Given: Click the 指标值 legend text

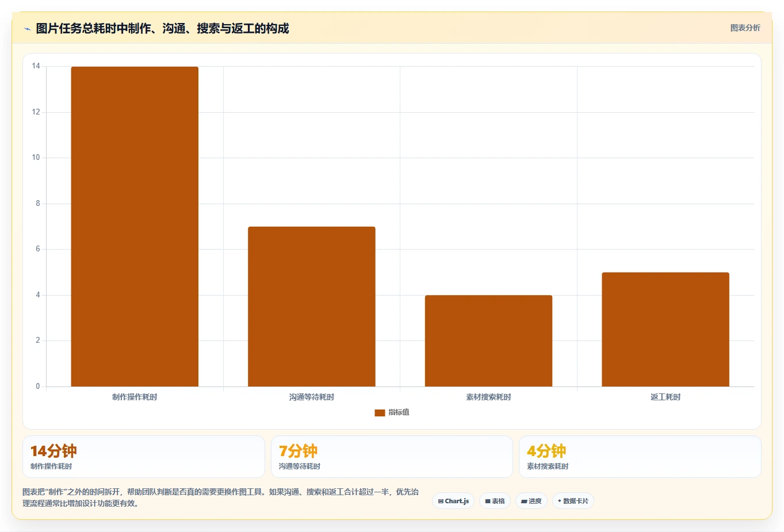Looking at the screenshot, I should (399, 412).
